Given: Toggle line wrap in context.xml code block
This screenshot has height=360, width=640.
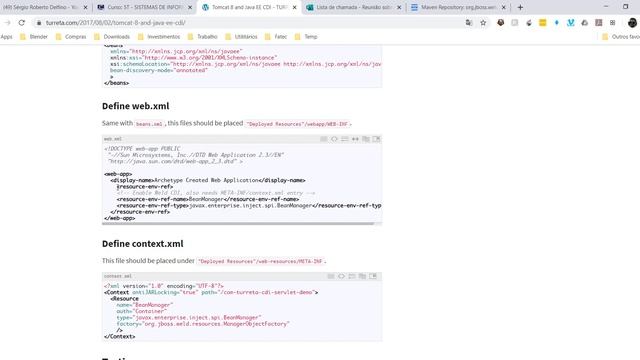Looking at the screenshot, I should click(352, 276).
